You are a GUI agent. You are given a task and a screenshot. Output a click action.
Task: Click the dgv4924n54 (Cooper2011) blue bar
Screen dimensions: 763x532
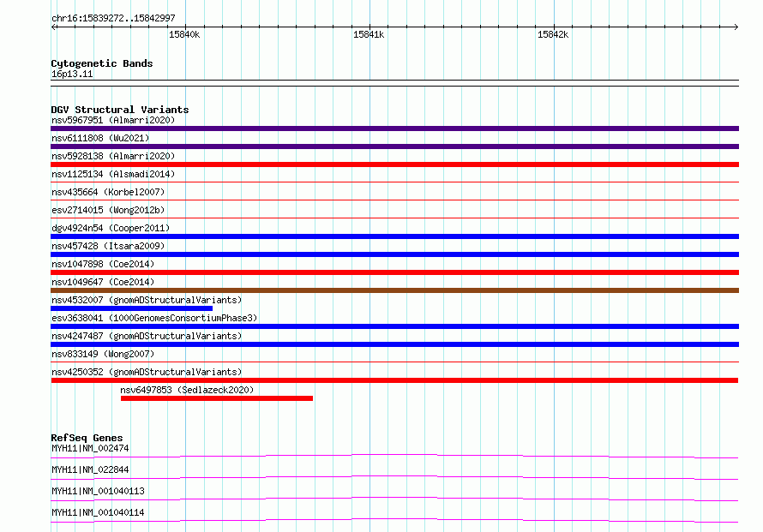[394, 236]
